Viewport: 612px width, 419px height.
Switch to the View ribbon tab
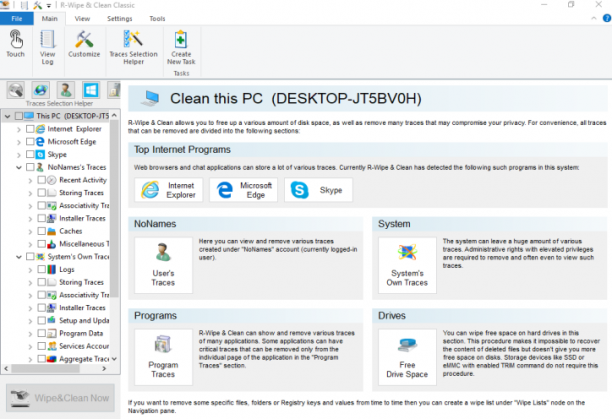[x=82, y=18]
